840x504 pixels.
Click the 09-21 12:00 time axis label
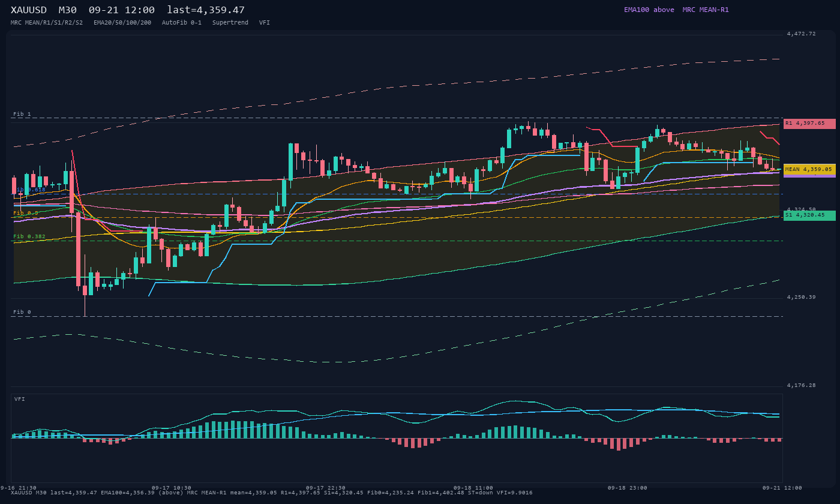click(782, 488)
